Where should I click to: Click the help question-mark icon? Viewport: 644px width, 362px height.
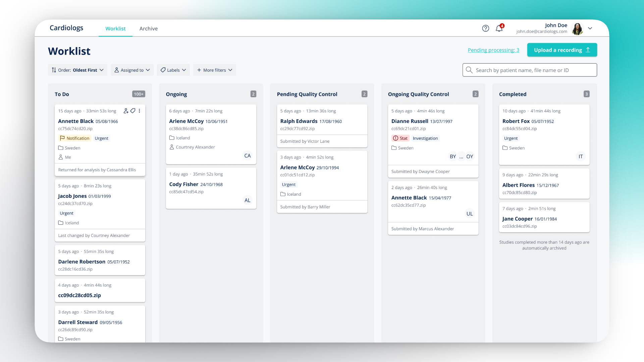485,28
